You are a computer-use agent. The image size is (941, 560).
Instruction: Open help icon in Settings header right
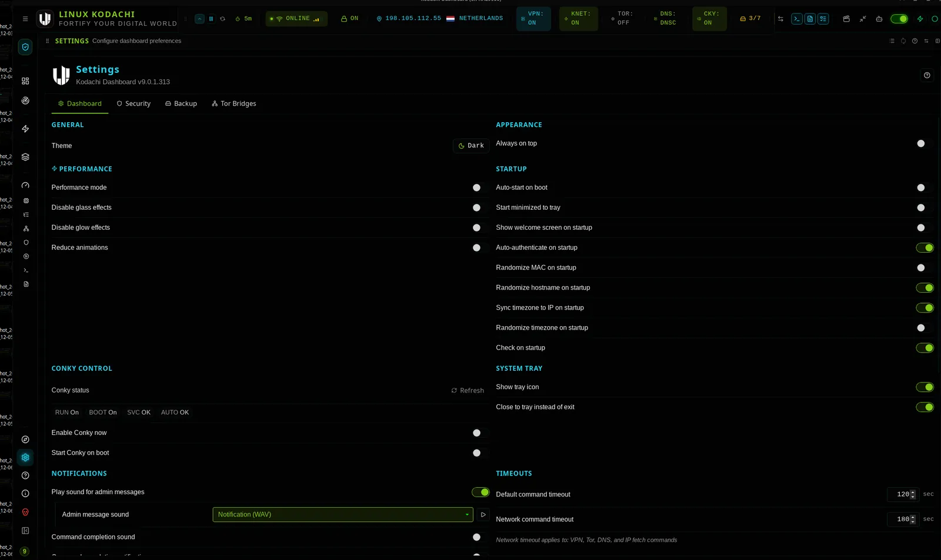[927, 75]
